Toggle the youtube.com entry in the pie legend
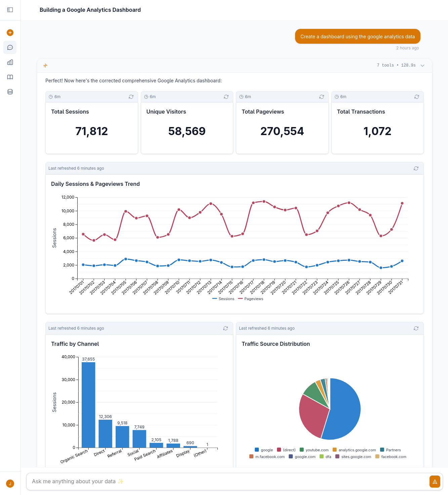 314,450
